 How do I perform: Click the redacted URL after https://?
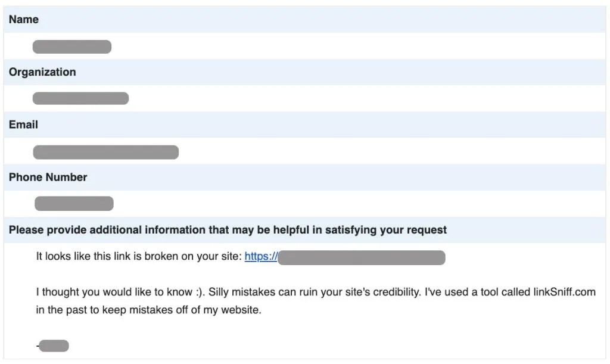[362, 257]
